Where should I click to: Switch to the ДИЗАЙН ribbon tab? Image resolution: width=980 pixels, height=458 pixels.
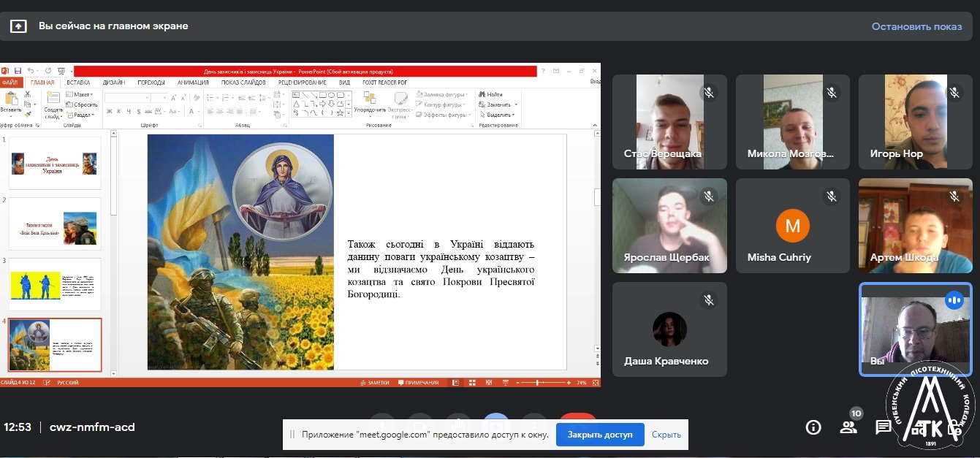114,83
